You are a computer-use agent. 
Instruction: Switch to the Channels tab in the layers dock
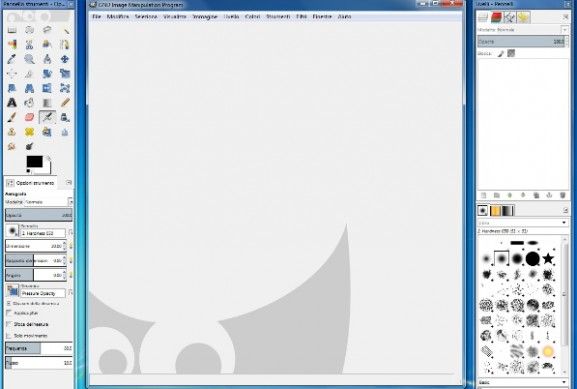click(496, 17)
